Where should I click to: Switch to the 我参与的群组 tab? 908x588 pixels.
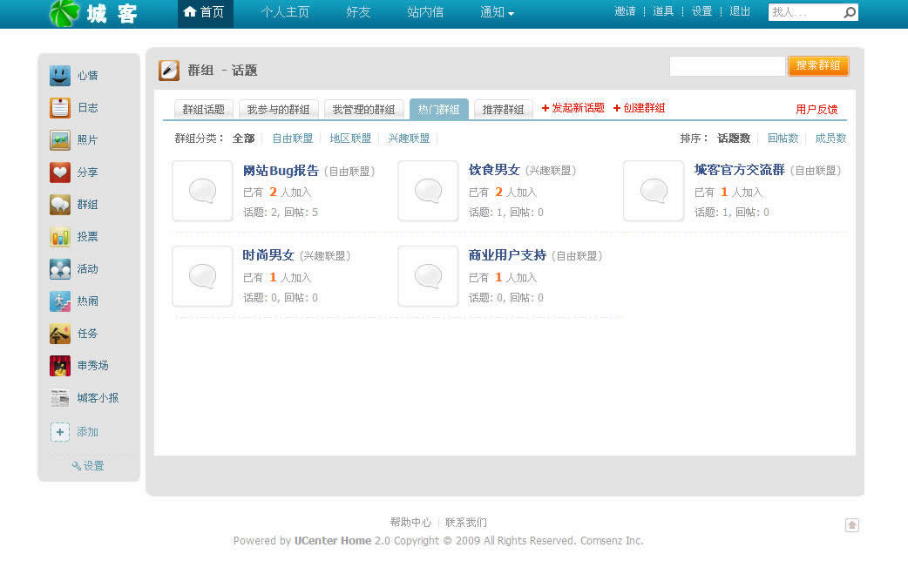[x=278, y=110]
